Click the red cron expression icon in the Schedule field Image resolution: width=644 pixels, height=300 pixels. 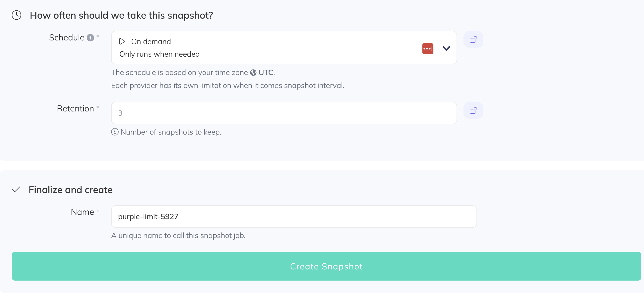428,48
